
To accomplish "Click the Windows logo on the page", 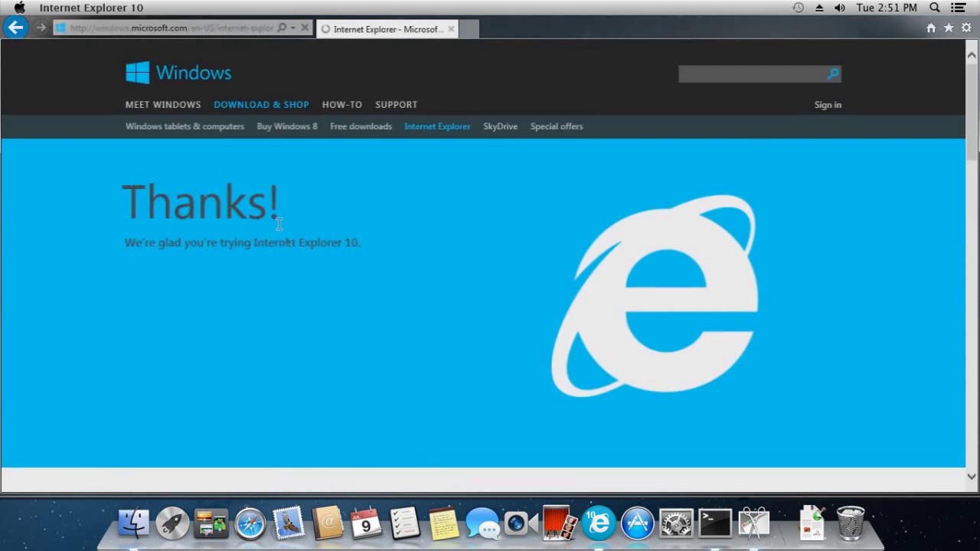I will [178, 73].
